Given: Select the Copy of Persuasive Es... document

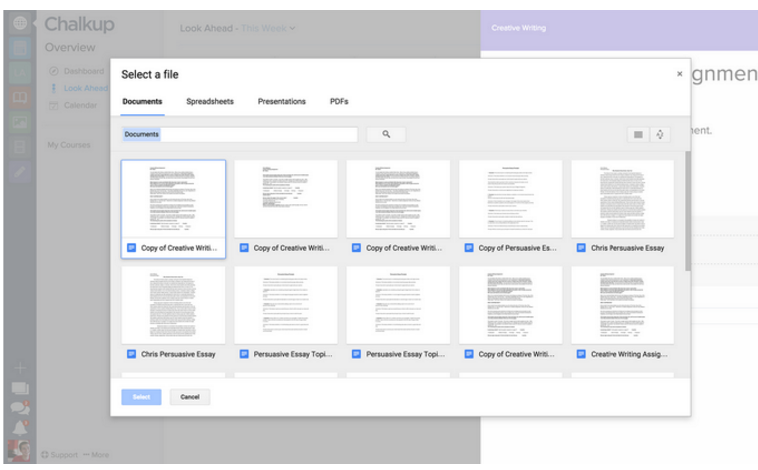Looking at the screenshot, I should (510, 209).
